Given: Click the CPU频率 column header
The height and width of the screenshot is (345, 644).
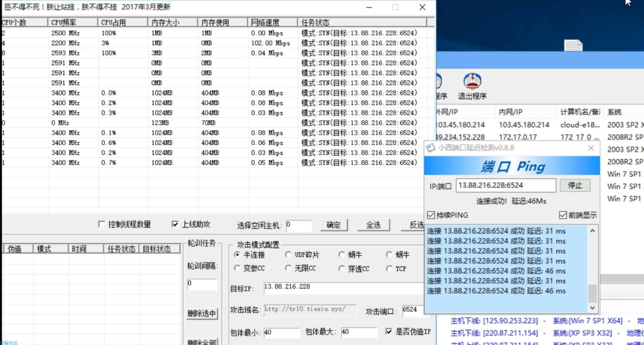Looking at the screenshot, I should pyautogui.click(x=73, y=22).
